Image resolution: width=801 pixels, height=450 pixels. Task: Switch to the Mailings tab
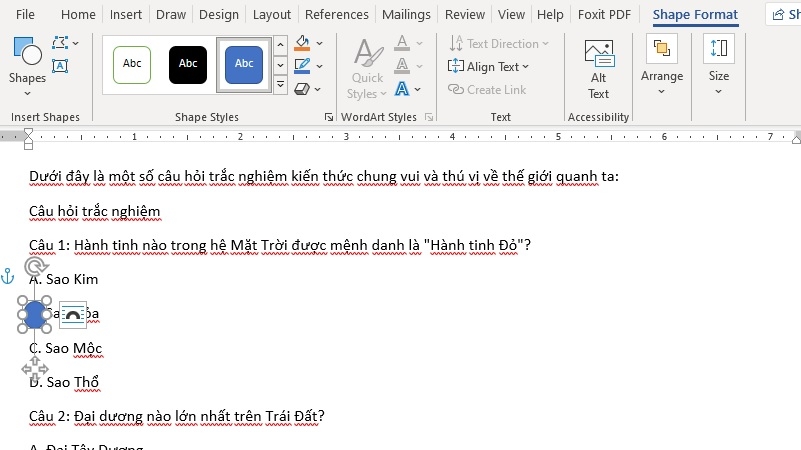[406, 14]
